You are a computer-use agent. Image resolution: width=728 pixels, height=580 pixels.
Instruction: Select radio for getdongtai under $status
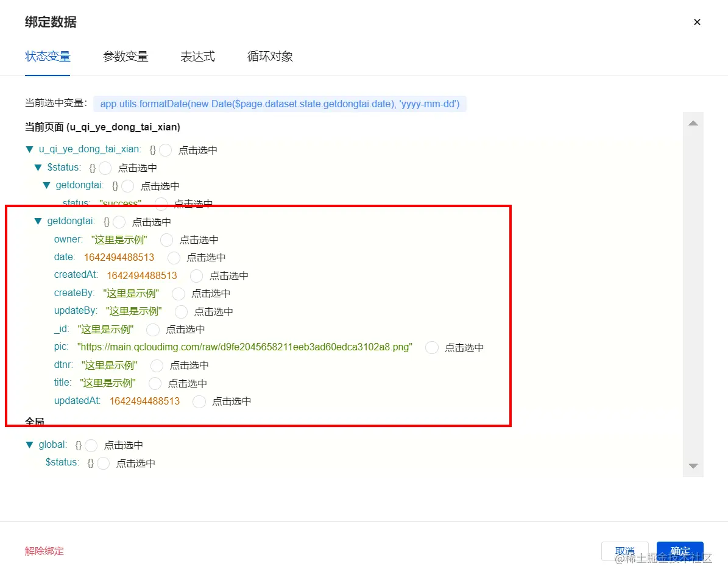128,186
